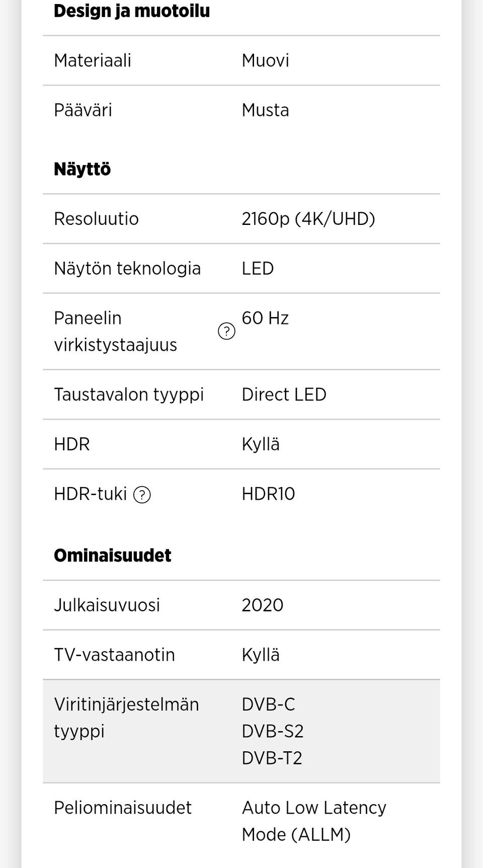Click the Muovi material value
The width and height of the screenshot is (483, 868).
click(265, 60)
